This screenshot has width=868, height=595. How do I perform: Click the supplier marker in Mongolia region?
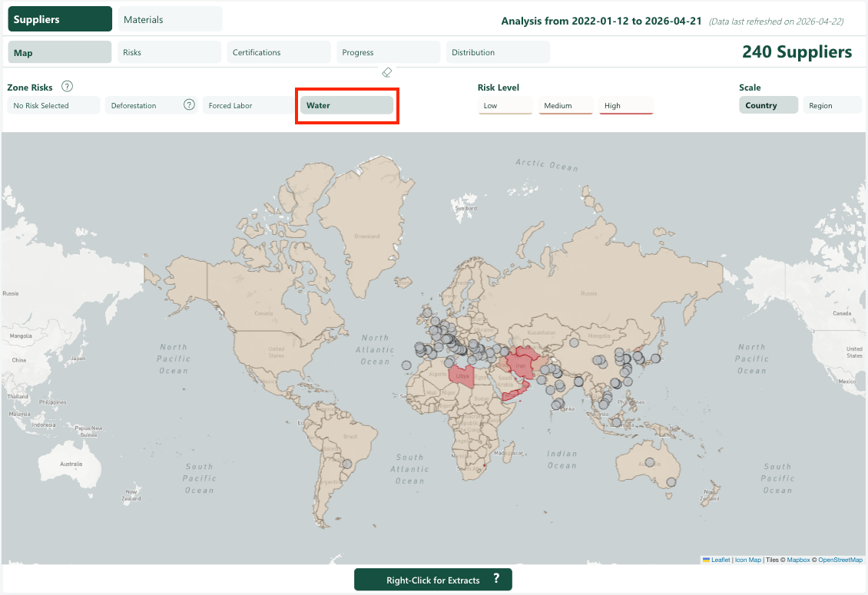574,343
